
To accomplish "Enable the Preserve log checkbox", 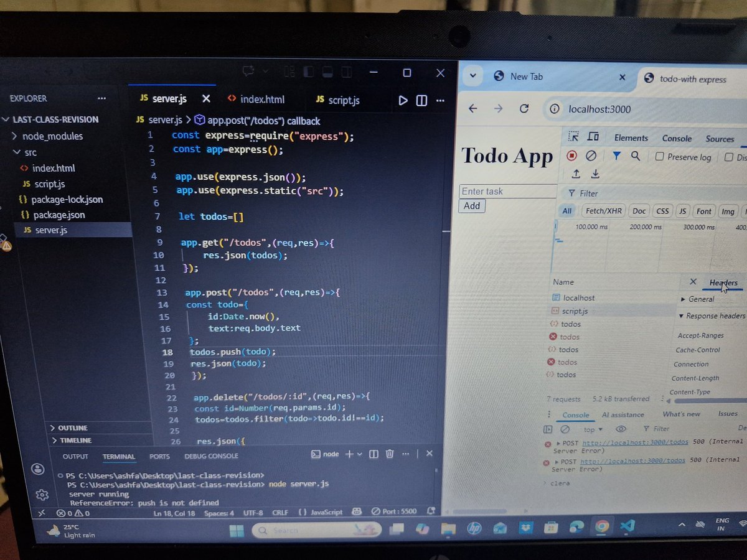I will point(660,157).
